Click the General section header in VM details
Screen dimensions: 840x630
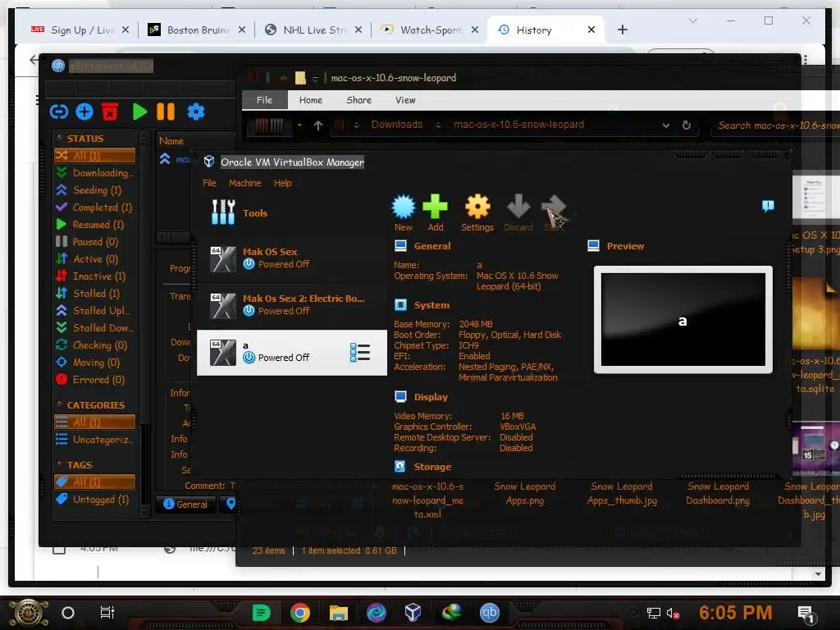[x=431, y=246]
